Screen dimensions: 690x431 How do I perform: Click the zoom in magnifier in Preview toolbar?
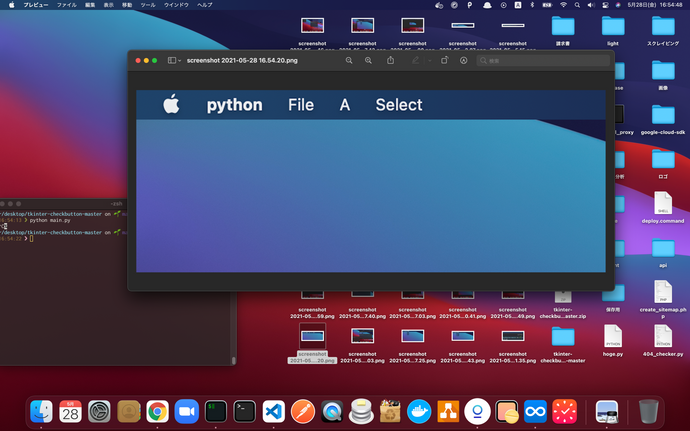pos(368,61)
